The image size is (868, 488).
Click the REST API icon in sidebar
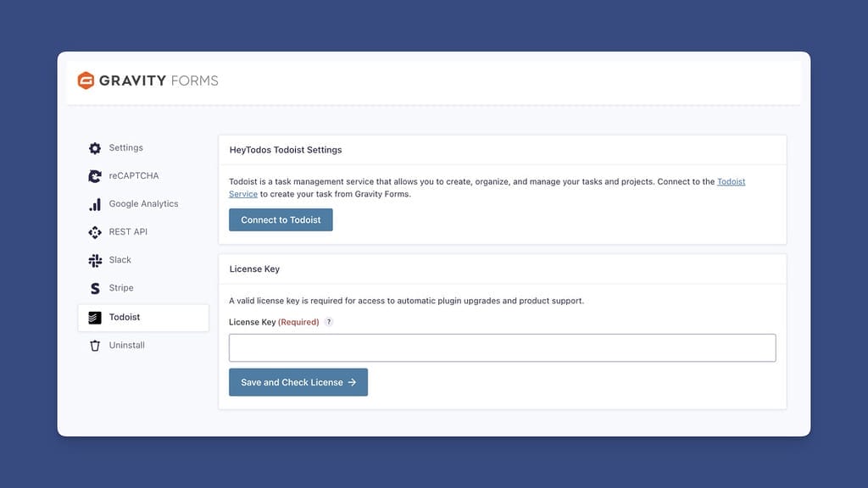tap(95, 232)
